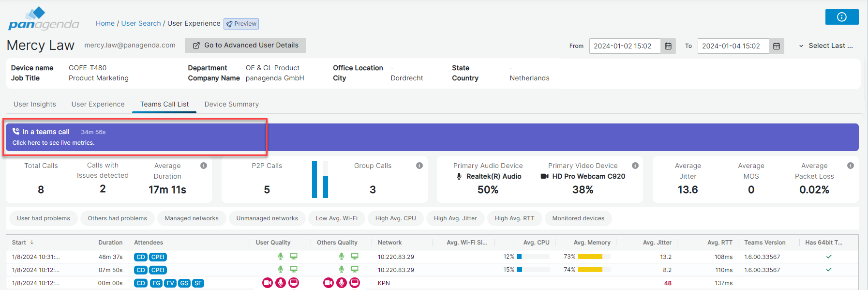Click red Others Quality screen icon in 00m 00s row

(355, 283)
